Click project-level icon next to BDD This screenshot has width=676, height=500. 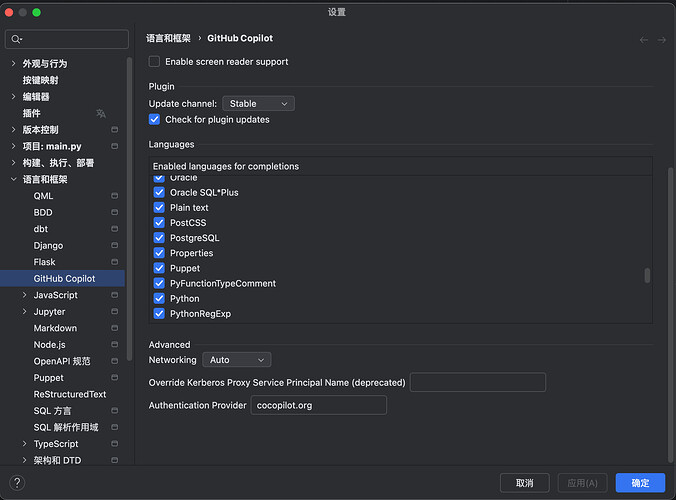115,212
